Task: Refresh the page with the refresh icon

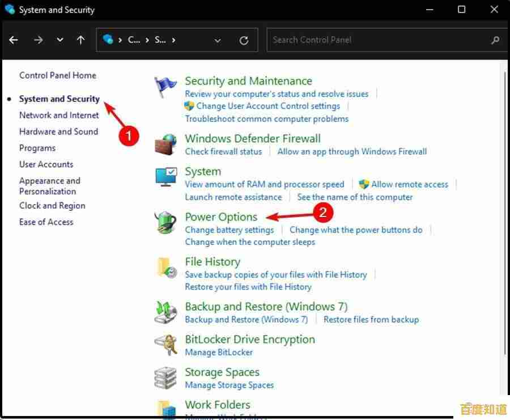Action: click(x=244, y=40)
